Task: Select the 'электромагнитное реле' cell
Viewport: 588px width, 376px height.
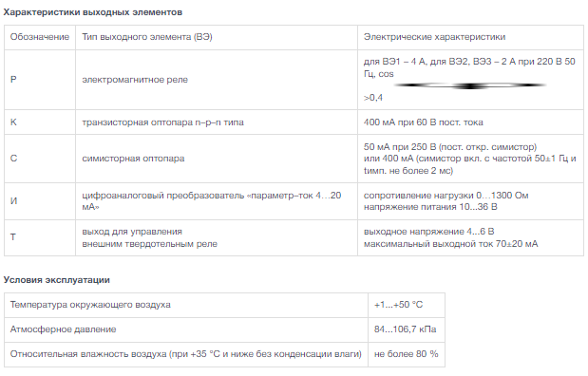Action: pyautogui.click(x=217, y=80)
